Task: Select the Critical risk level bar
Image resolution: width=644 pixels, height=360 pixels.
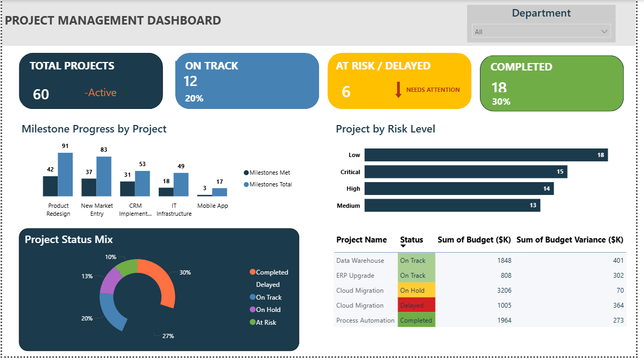Action: click(465, 172)
